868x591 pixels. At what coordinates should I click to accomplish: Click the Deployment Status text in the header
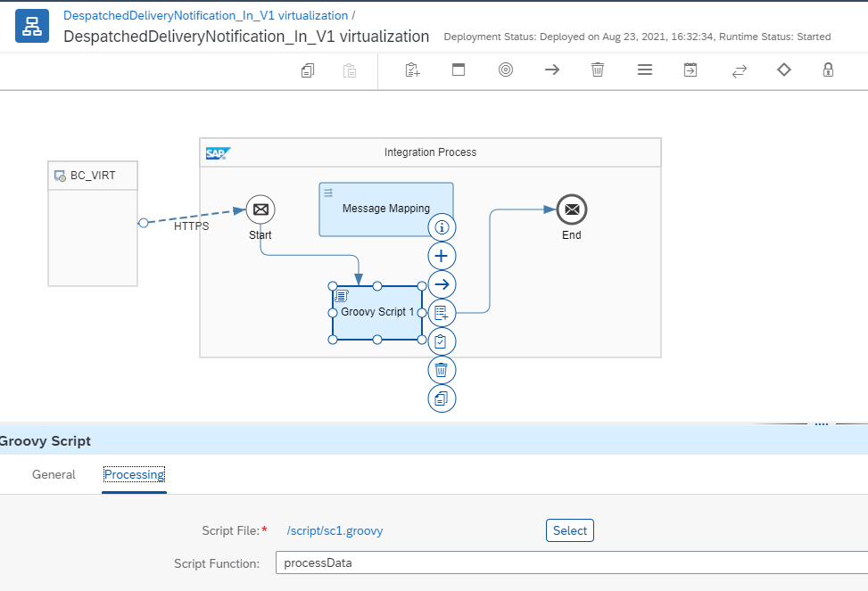pos(637,37)
